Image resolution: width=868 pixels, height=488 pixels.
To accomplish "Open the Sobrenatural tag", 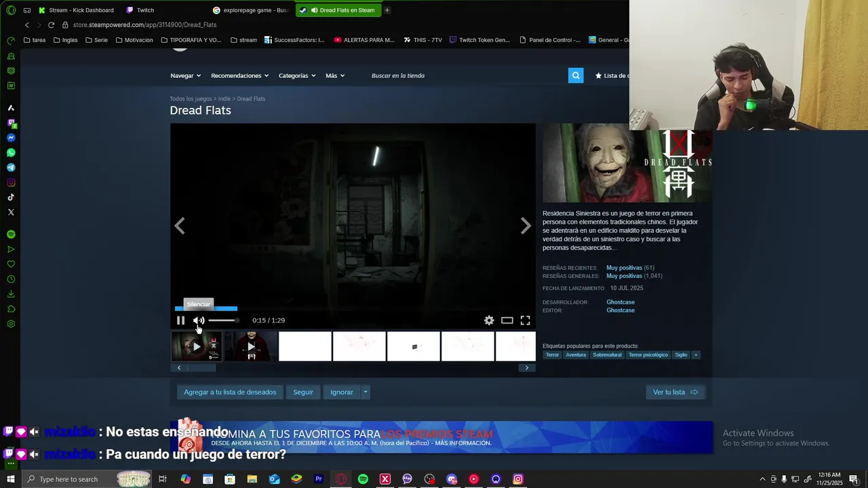I will [607, 354].
